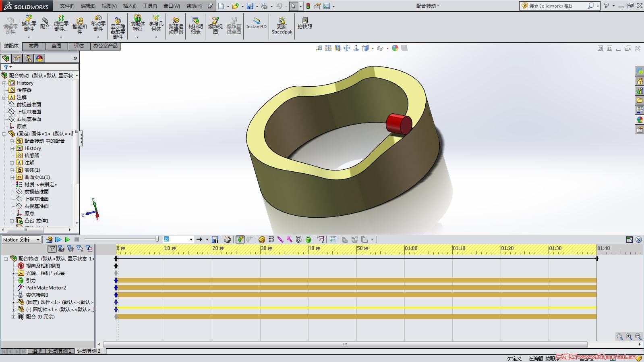
Task: Toggle the AutoKey button in the motion toolbar
Action: (240, 239)
